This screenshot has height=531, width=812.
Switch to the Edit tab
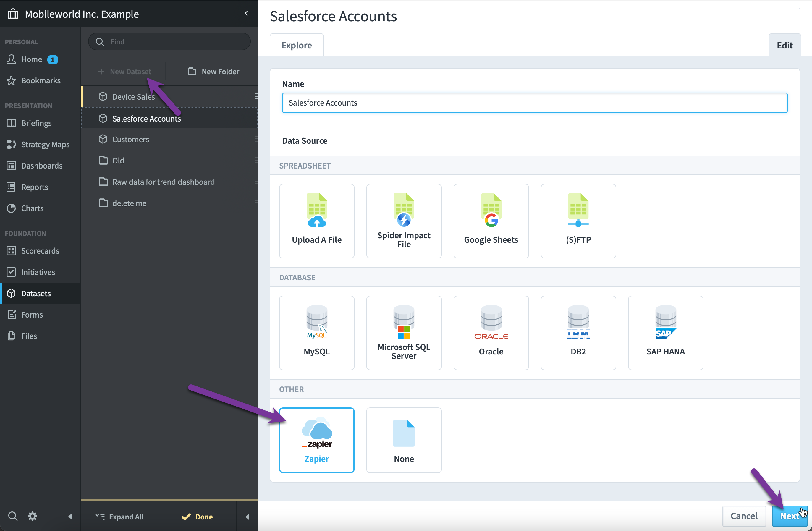[x=784, y=45]
